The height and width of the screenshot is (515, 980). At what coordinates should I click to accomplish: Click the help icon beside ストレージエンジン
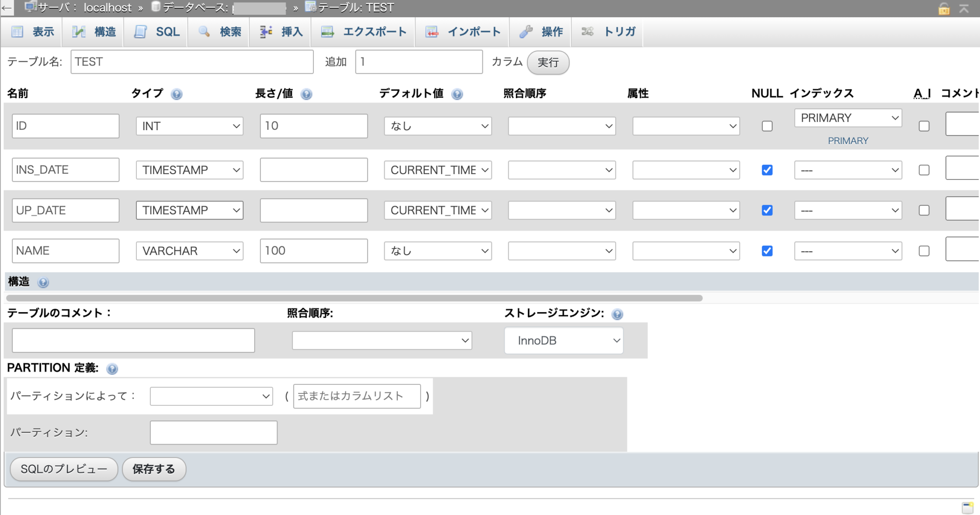pos(618,314)
